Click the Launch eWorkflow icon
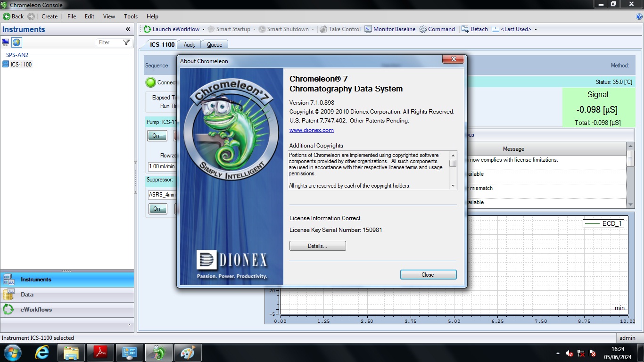This screenshot has width=644, height=362. (x=148, y=29)
